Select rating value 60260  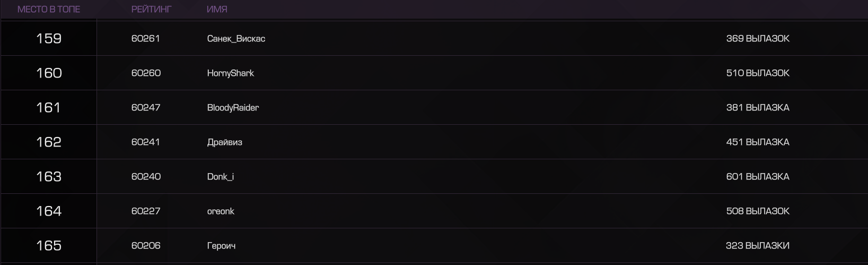[146, 73]
